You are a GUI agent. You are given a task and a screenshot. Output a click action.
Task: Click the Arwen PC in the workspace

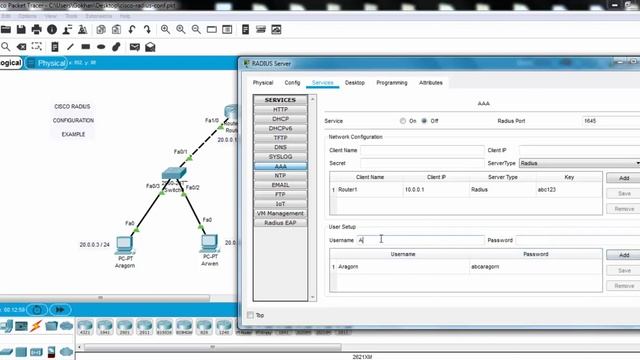tap(209, 244)
